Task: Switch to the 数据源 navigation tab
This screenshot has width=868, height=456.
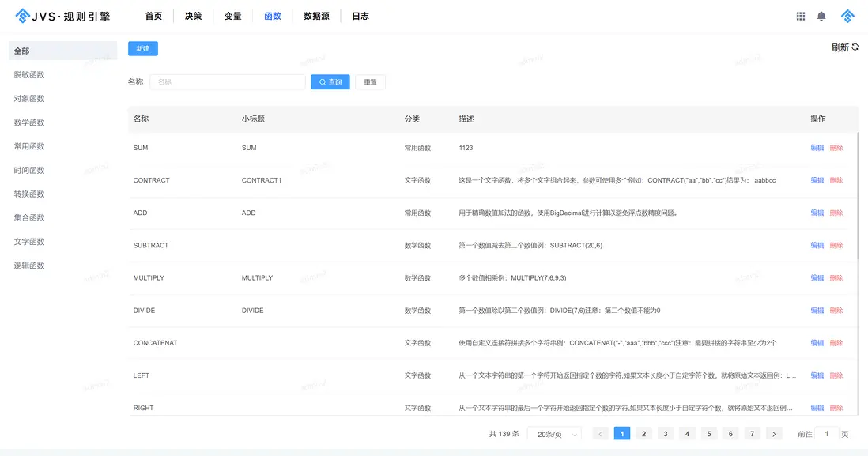Action: pyautogui.click(x=316, y=15)
